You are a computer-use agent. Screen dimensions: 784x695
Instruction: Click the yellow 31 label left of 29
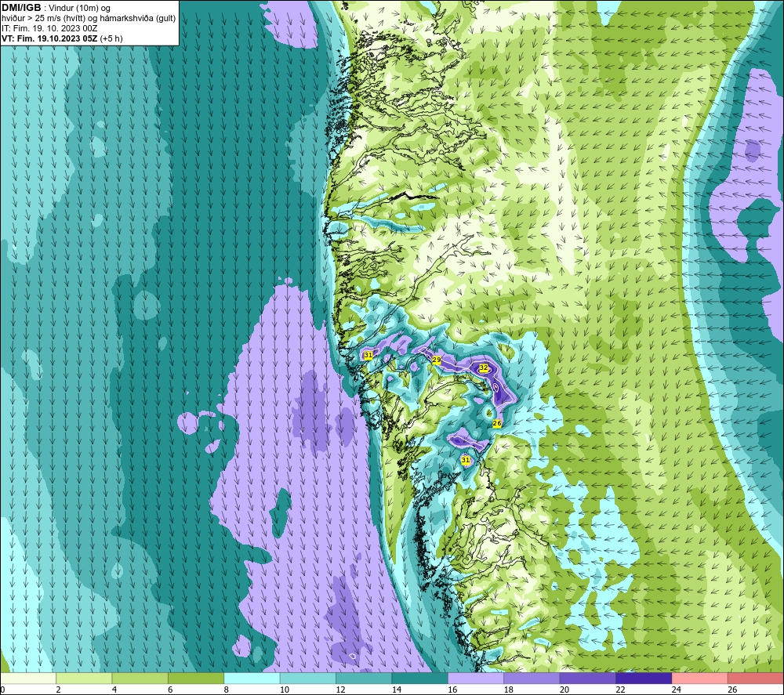[x=368, y=355]
